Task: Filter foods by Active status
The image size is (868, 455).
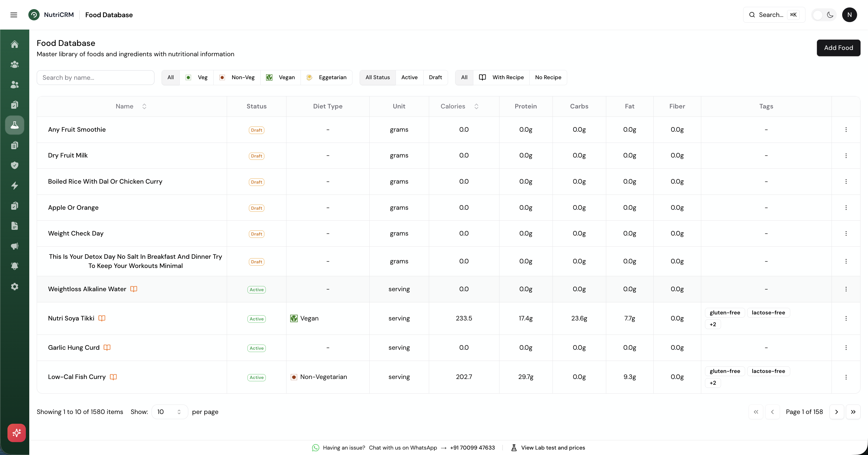Action: [409, 77]
